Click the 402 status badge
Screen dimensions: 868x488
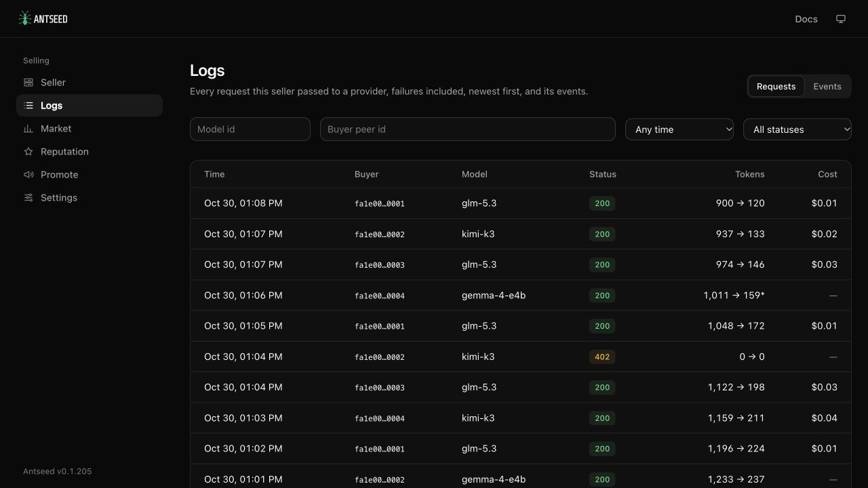(x=602, y=357)
